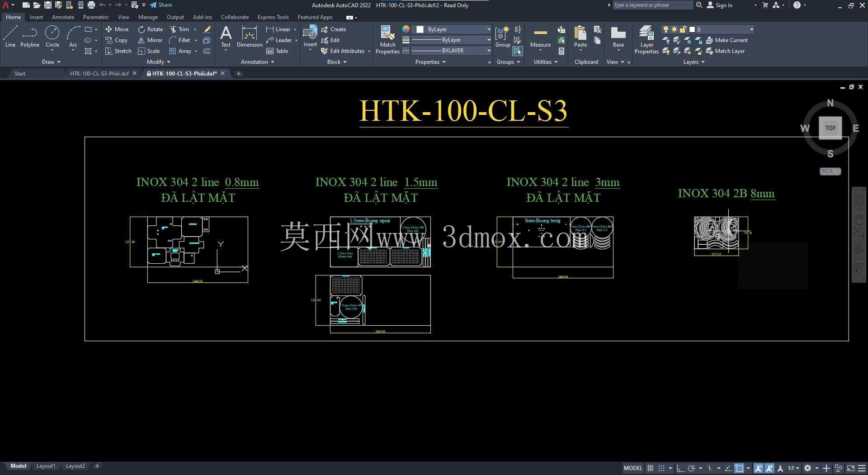Type in the keyword search field

click(652, 5)
